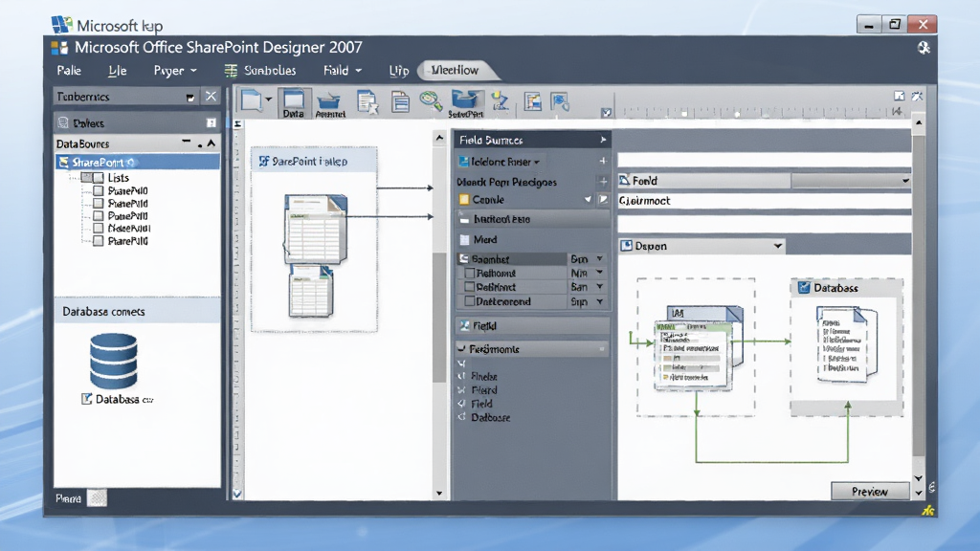The width and height of the screenshot is (980, 551).
Task: Click the blue basket toolbar icon
Action: click(329, 103)
